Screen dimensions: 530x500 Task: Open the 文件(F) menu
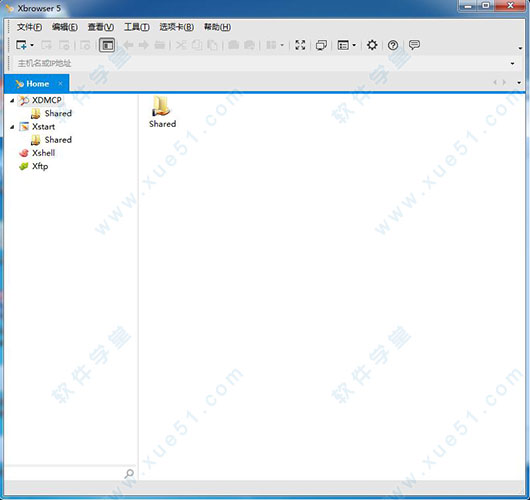(x=29, y=27)
